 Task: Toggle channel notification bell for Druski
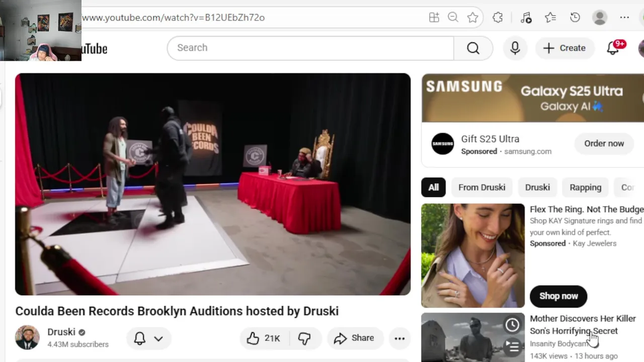(140, 338)
